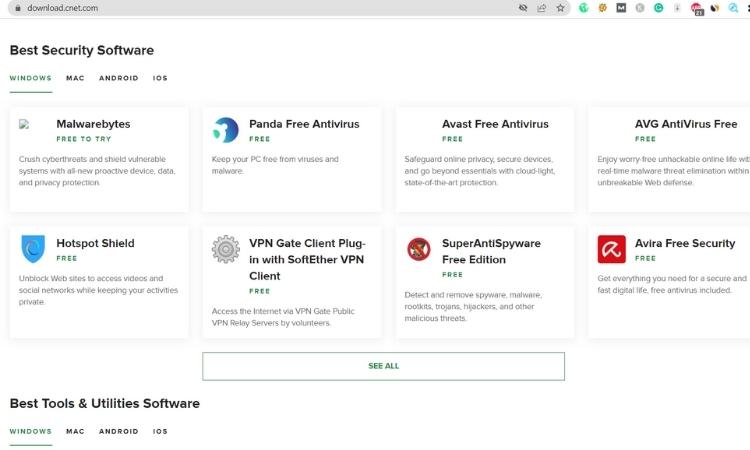
Task: Open the AVG AntiVirus Free title link
Action: click(686, 124)
